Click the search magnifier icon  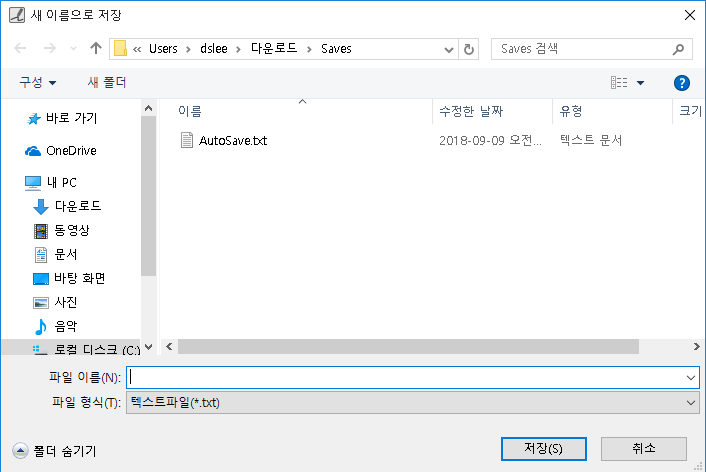(678, 49)
